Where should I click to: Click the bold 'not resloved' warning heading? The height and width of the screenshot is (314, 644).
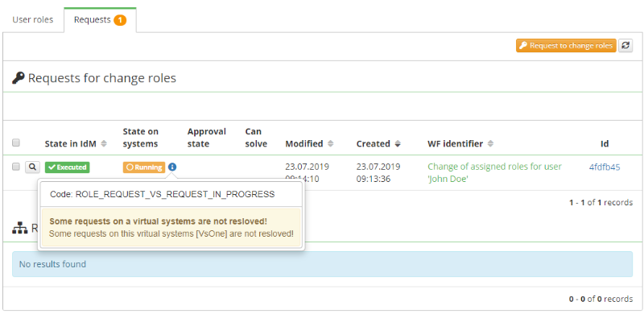tap(159, 221)
